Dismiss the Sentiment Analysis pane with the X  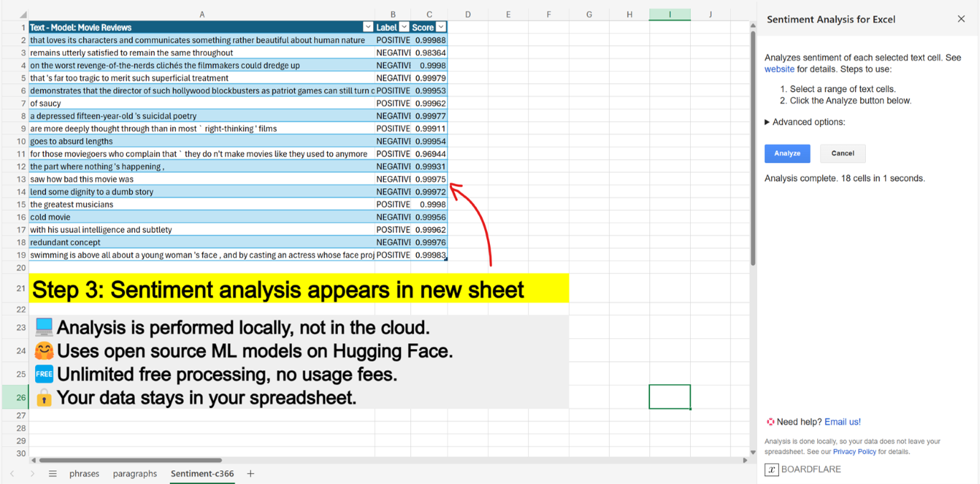click(961, 19)
